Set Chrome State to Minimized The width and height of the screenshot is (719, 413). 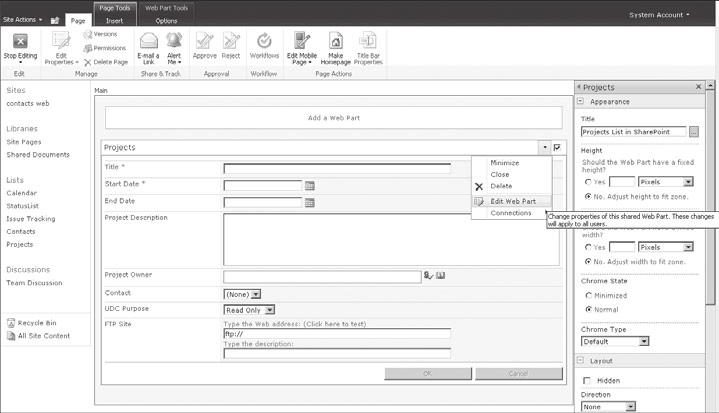coord(589,295)
